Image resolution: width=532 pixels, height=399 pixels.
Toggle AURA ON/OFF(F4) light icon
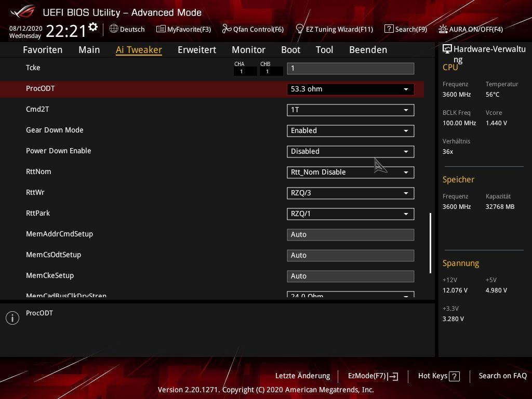443,29
